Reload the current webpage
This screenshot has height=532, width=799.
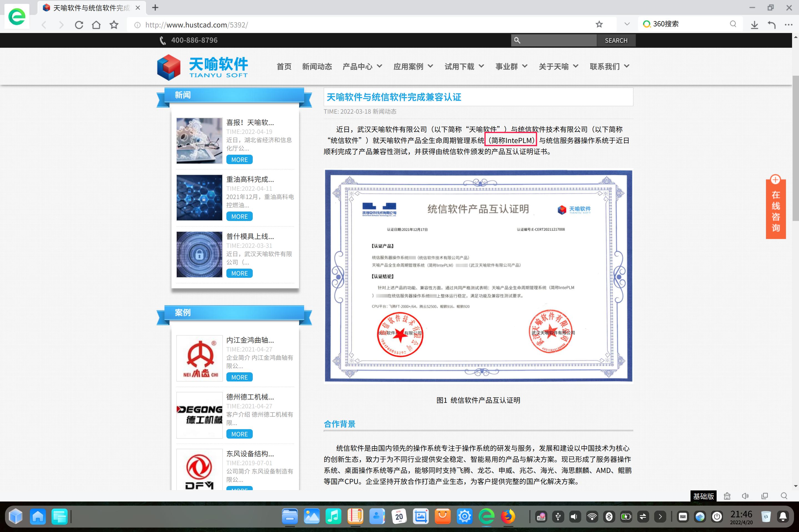pyautogui.click(x=79, y=24)
